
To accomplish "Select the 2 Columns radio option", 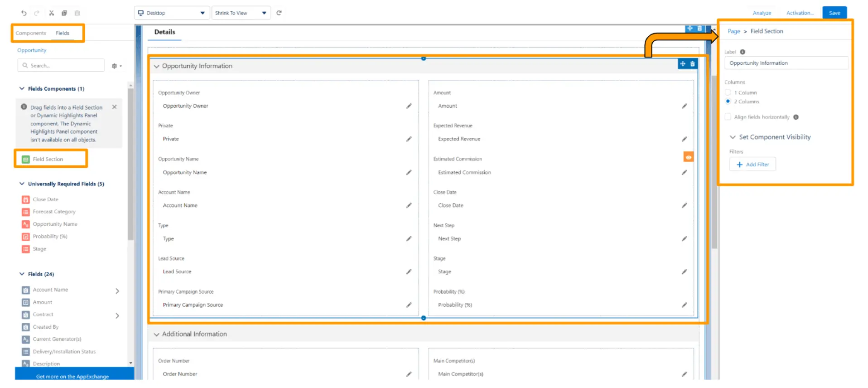I will [728, 101].
